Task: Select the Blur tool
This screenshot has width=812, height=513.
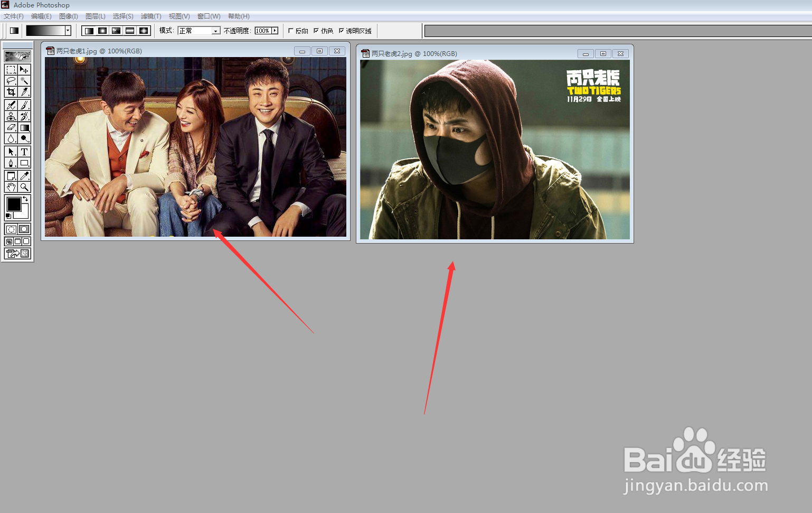Action: point(11,138)
